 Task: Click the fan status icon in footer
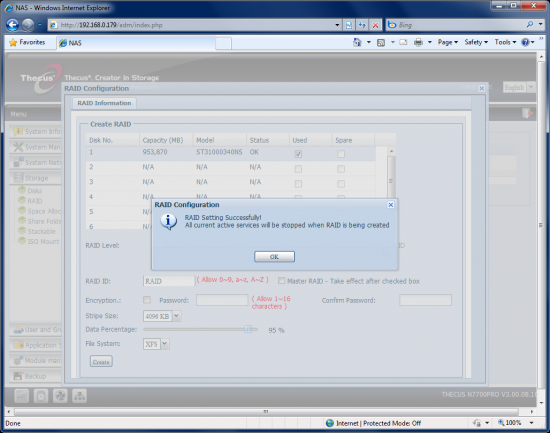click(60, 396)
